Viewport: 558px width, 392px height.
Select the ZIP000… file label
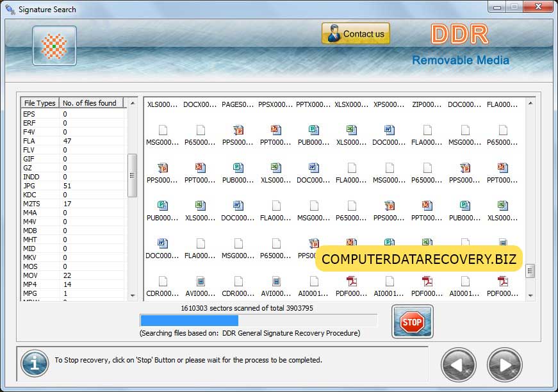point(427,104)
